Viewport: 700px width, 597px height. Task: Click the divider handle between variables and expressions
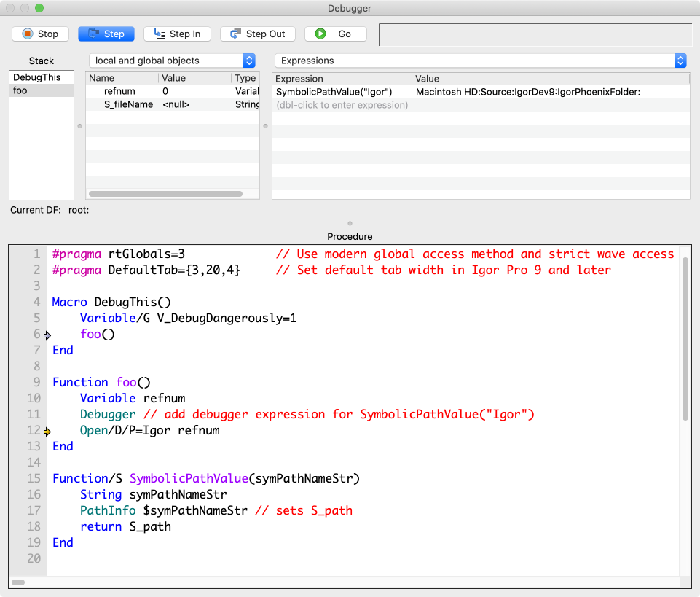point(266,126)
